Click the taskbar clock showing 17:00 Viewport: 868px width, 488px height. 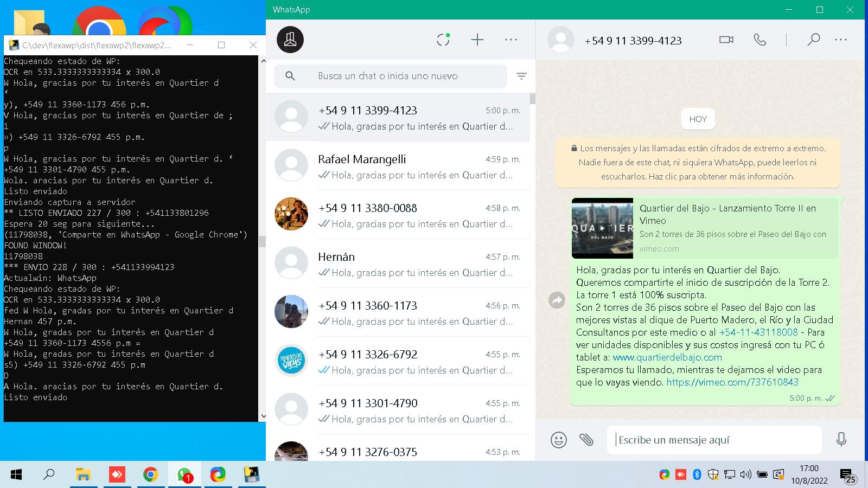pos(809,474)
